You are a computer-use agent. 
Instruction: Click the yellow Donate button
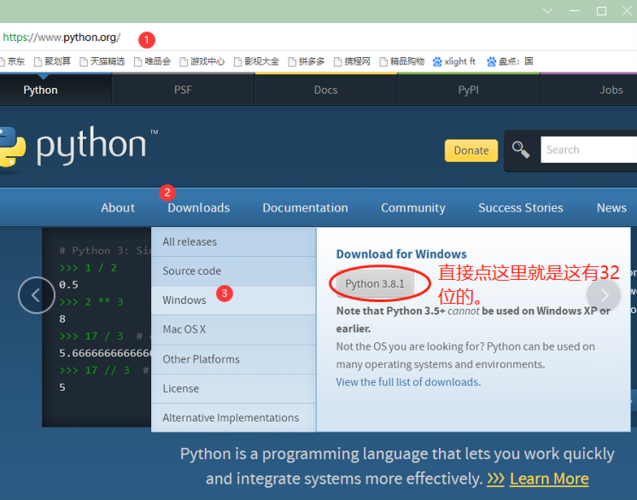pyautogui.click(x=471, y=151)
